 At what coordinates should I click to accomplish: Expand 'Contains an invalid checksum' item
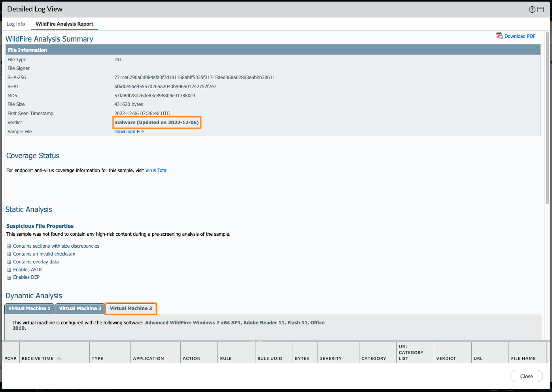[9, 254]
